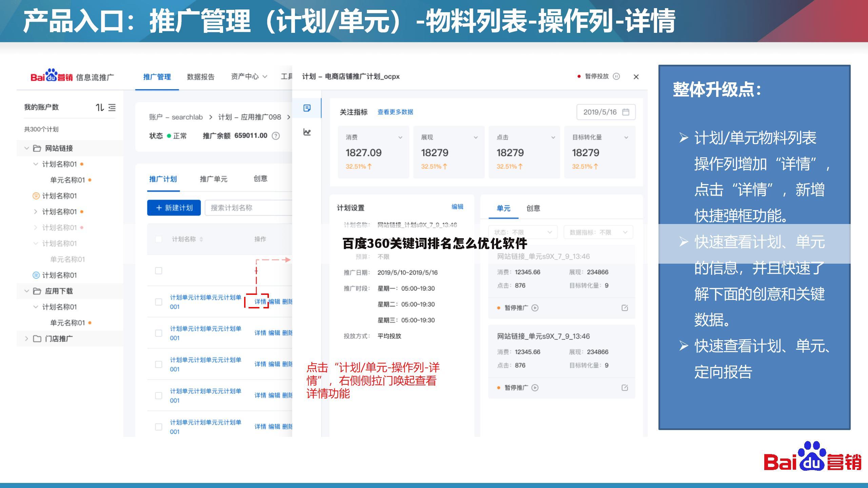Collapse the 网站链接 tree folder
The image size is (868, 488).
coord(27,148)
